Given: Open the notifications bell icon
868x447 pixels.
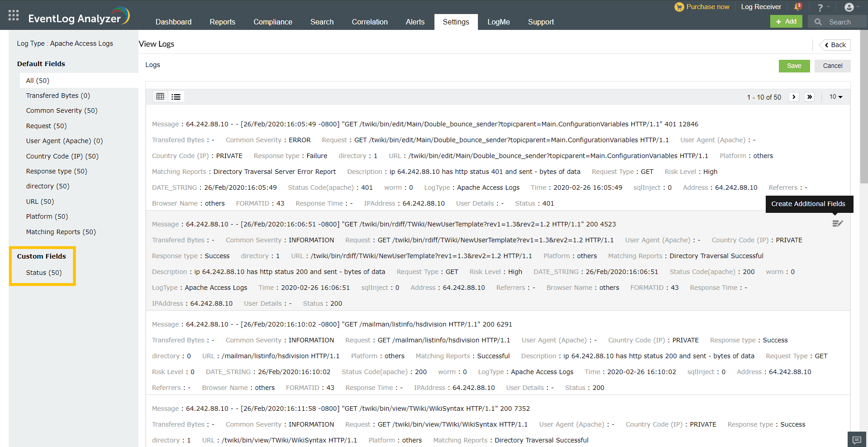Looking at the screenshot, I should pos(798,7).
